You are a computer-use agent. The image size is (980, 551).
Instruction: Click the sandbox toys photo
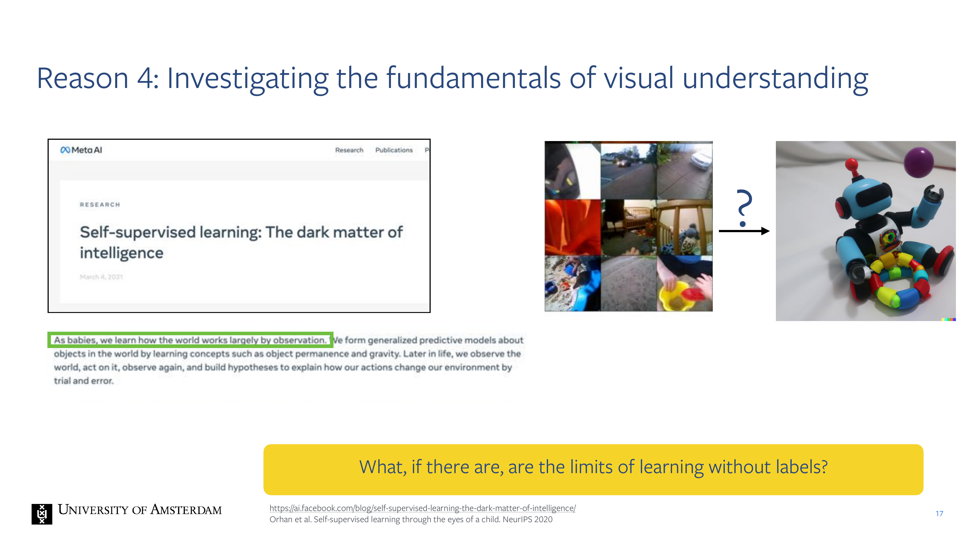click(x=572, y=283)
